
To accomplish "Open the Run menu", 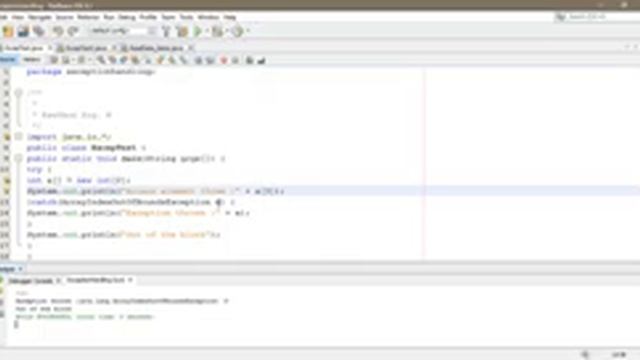I will [109, 17].
